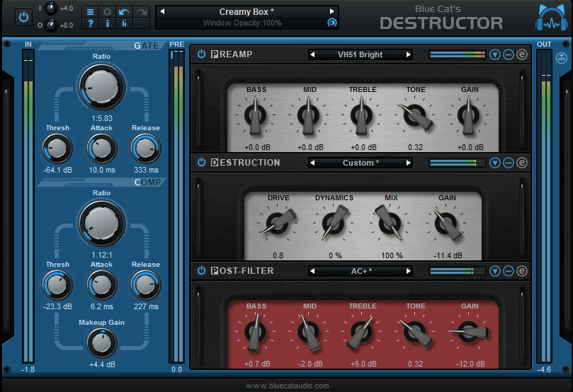Click the Blue Cat headphones logo
Viewport: 573px width, 392px height.
pos(552,18)
